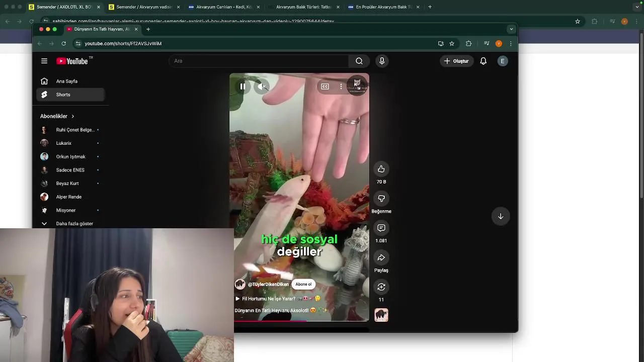Switch to Semender / Akvaryum vadisi tab
The width and height of the screenshot is (644, 362).
coord(144,7)
